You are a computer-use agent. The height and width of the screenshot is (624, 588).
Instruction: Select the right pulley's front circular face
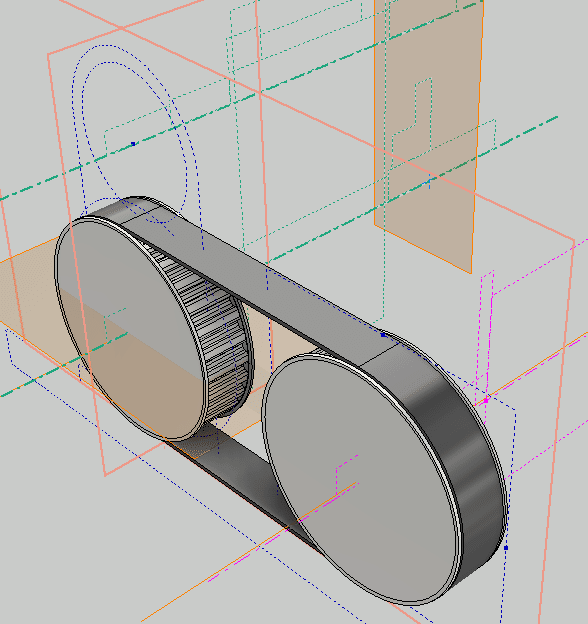[362, 478]
